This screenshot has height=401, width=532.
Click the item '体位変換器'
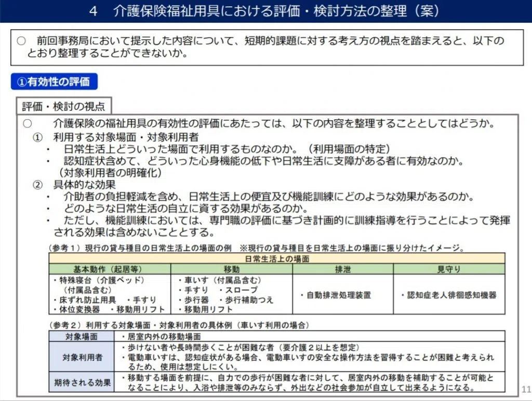79,309
